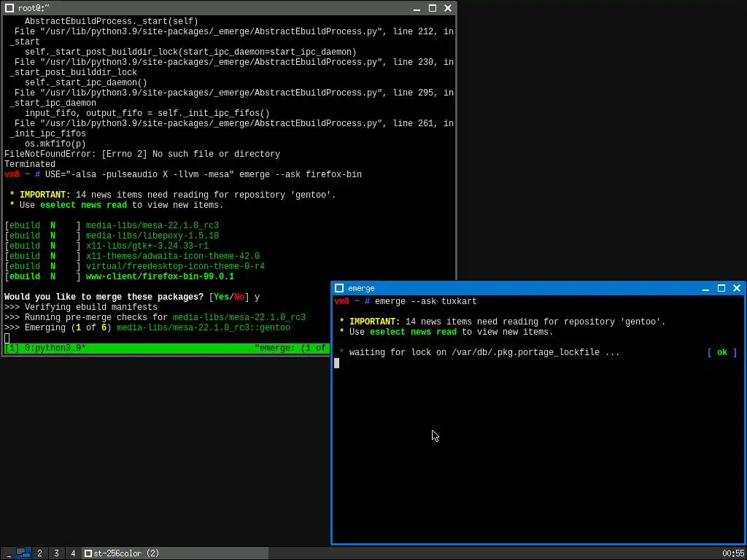Click the 'Emerging (1 of 6)' line
Screen dimensions: 747x560
[x=147, y=327]
